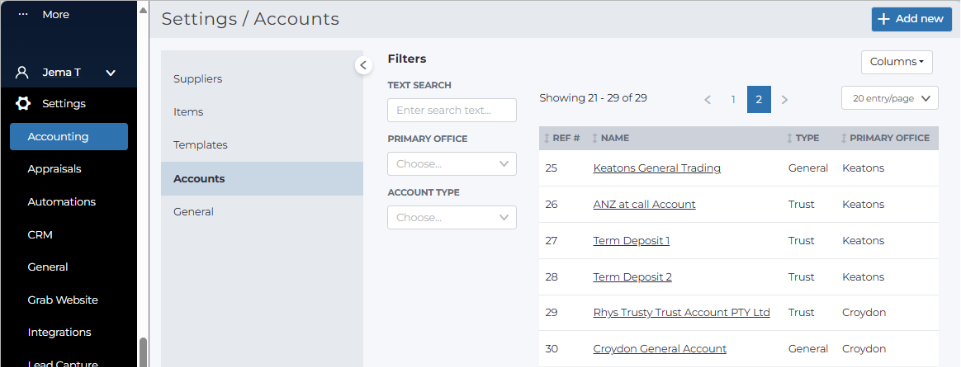
Task: Click 'Keatons' office in Term Deposit 2 row
Action: 863,277
